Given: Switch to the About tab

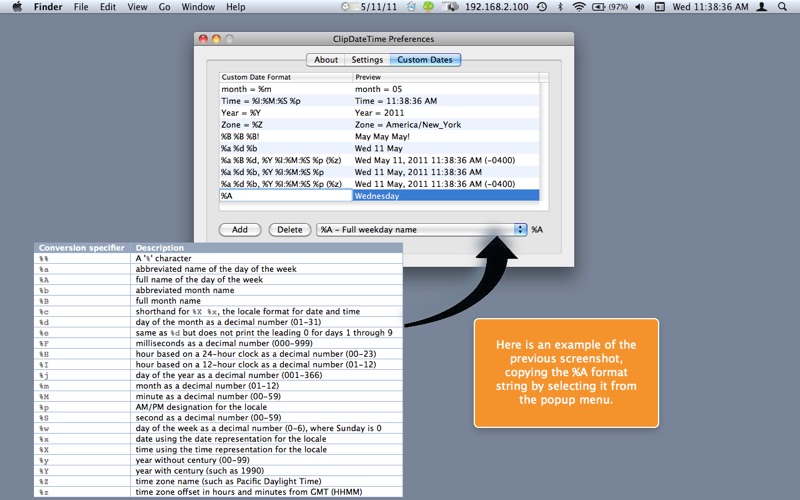Looking at the screenshot, I should tap(326, 60).
